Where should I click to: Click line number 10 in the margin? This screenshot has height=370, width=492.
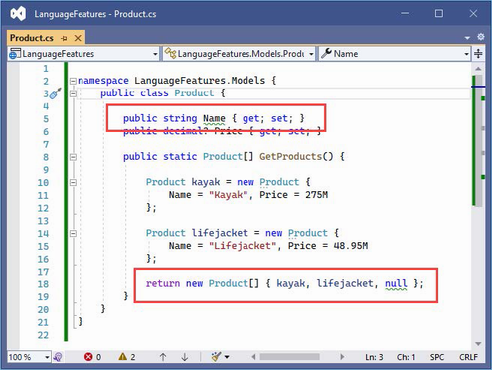[43, 183]
